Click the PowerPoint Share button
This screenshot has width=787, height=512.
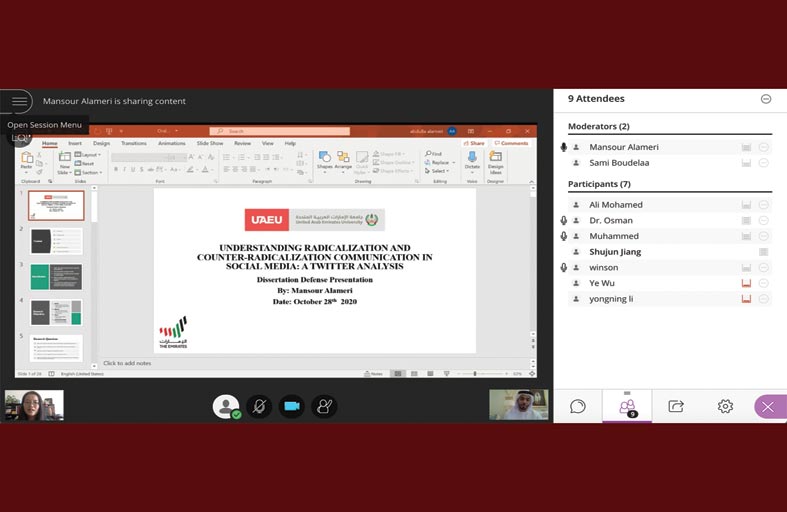click(x=476, y=143)
